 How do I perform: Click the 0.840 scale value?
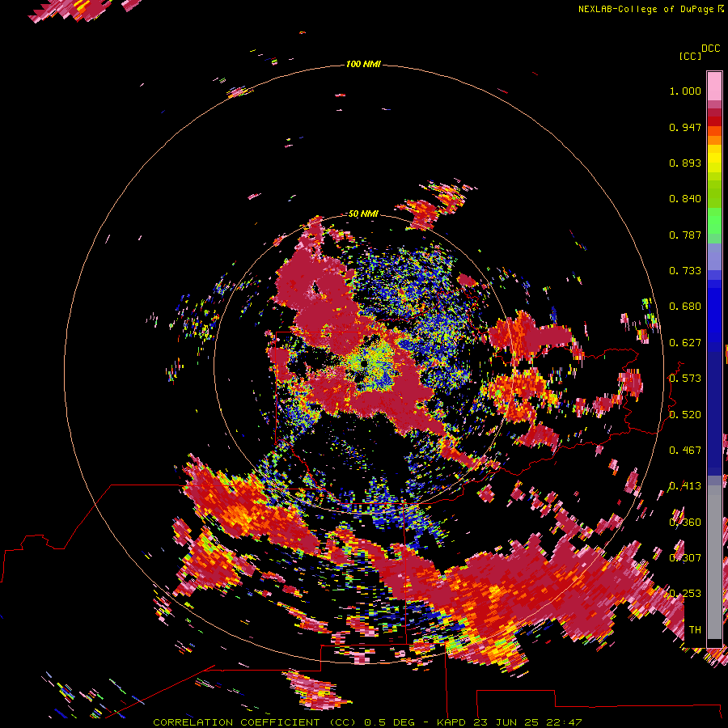685,199
